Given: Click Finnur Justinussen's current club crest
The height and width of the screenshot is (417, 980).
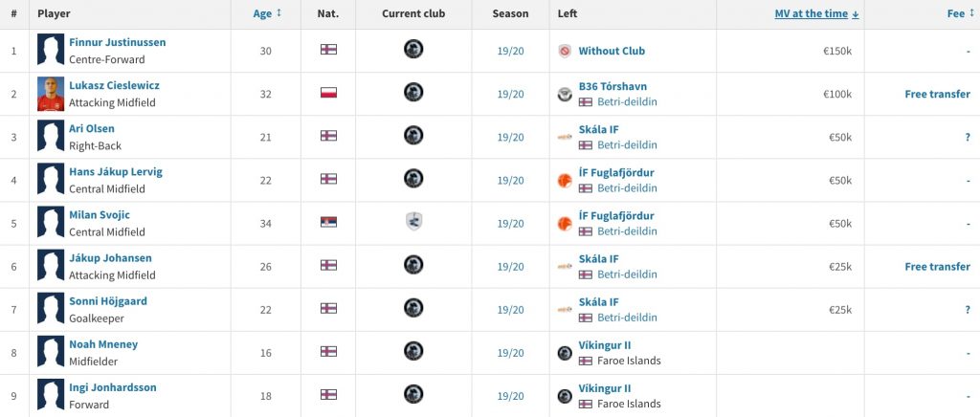Looking at the screenshot, I should pyautogui.click(x=413, y=50).
